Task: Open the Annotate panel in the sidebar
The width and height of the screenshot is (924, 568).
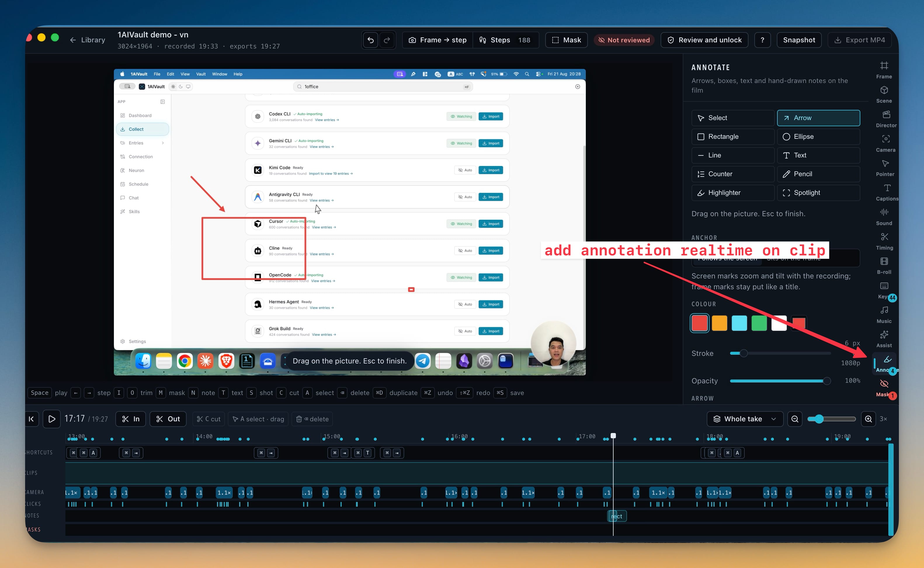Action: 885,364
